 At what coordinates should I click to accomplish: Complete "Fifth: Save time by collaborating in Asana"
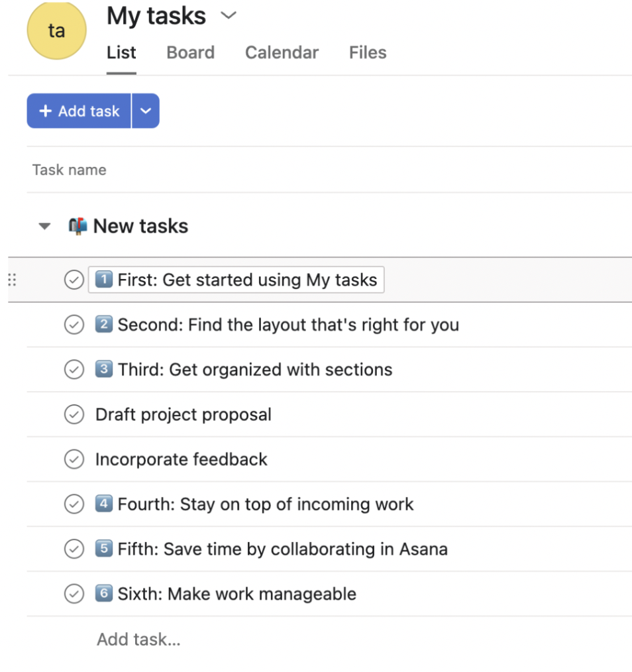[x=74, y=549]
